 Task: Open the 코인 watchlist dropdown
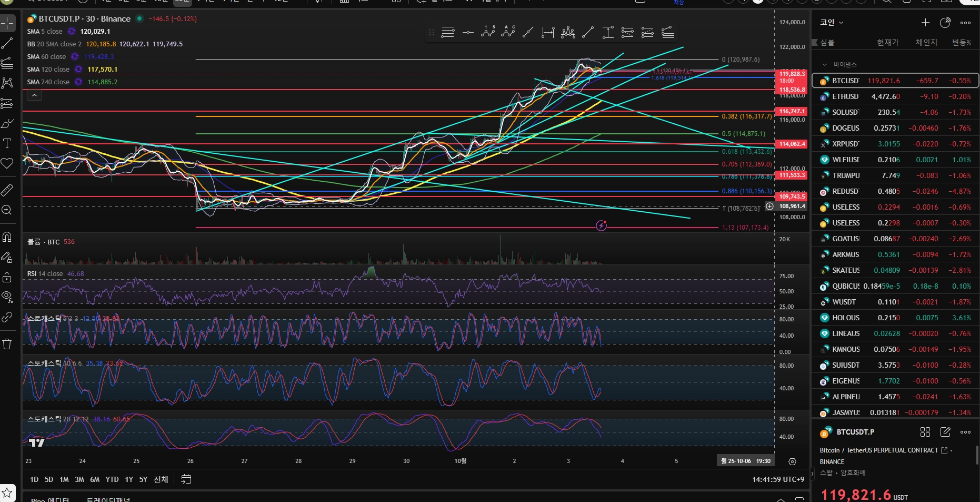click(832, 22)
